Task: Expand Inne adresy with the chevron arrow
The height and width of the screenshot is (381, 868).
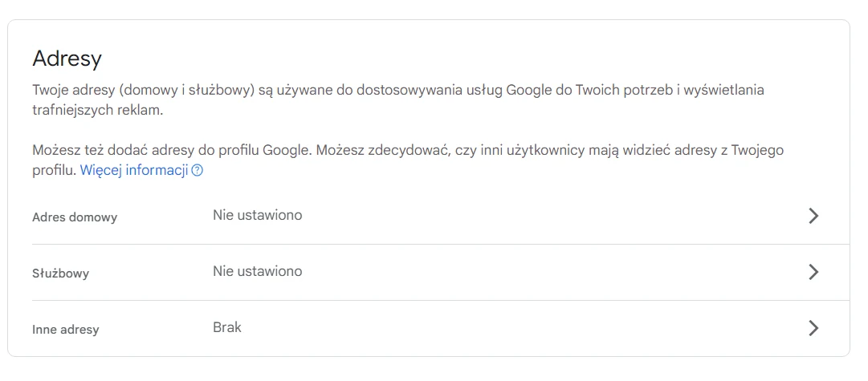Action: click(813, 328)
